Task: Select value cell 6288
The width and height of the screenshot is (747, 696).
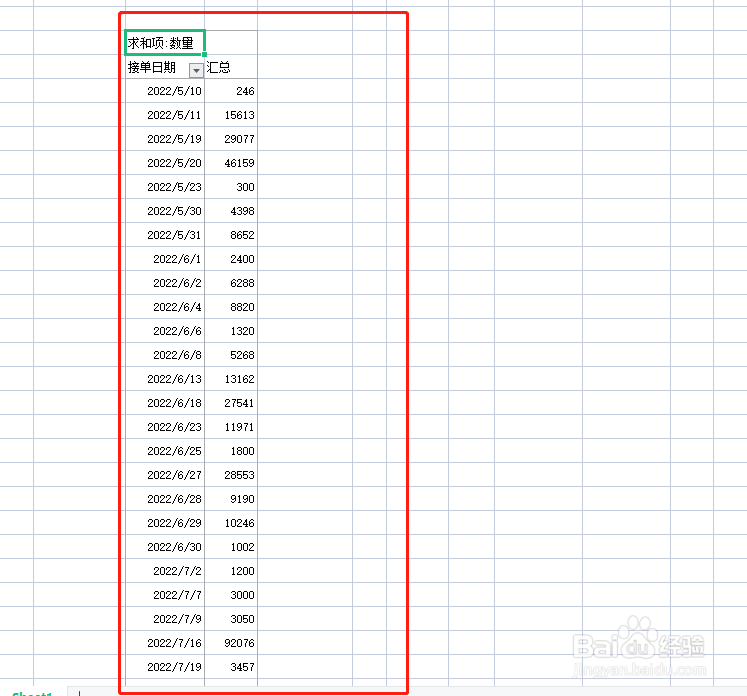Action: click(231, 283)
